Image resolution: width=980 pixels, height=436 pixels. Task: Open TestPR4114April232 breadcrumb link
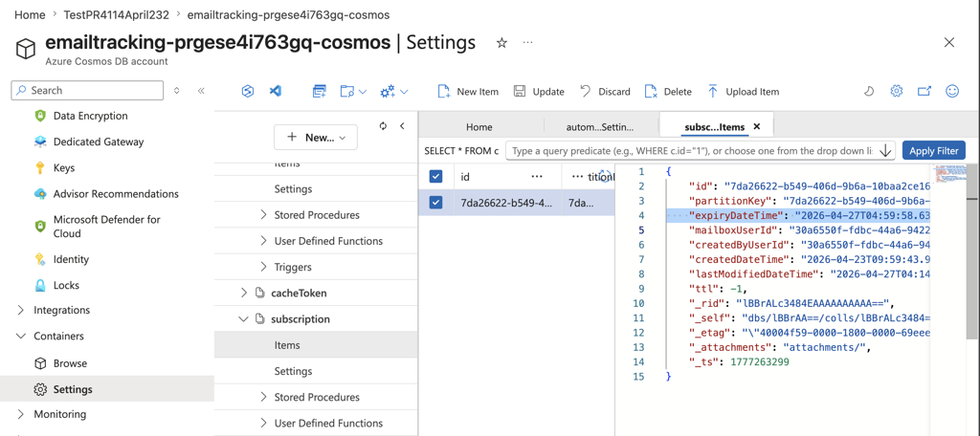tap(116, 14)
